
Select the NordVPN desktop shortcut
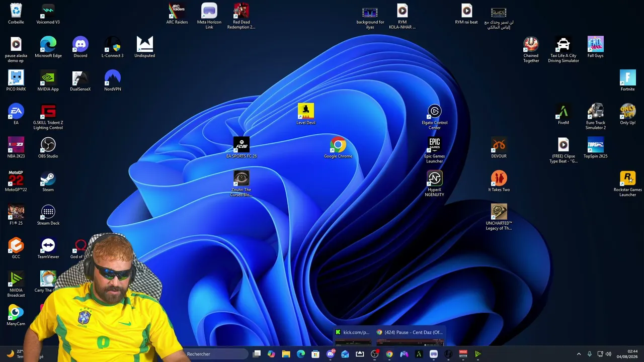(113, 81)
